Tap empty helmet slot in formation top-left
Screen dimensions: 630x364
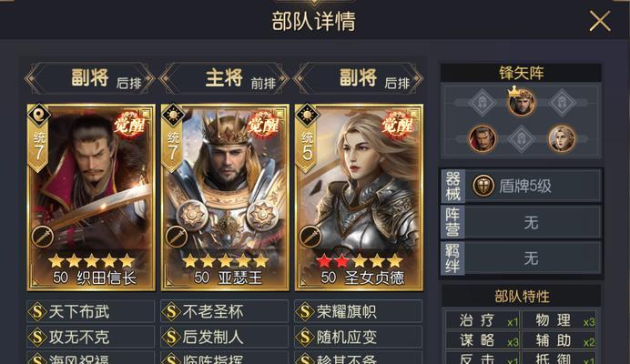tap(483, 103)
